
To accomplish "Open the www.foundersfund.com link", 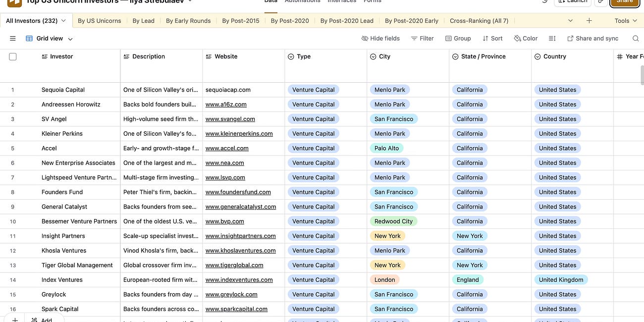I will pyautogui.click(x=238, y=192).
